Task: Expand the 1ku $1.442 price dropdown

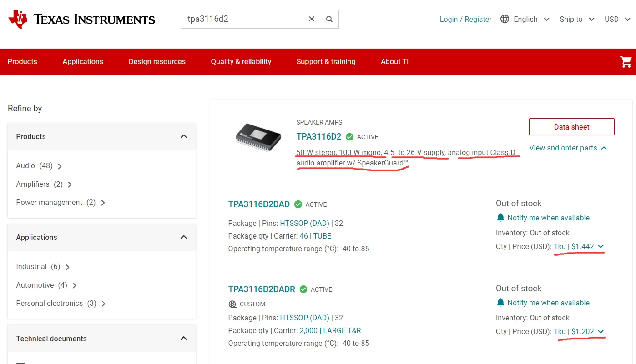Action: (579, 247)
